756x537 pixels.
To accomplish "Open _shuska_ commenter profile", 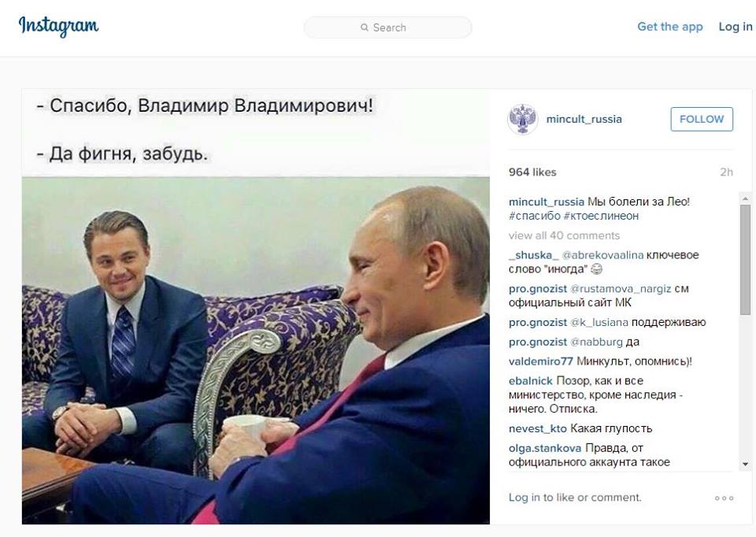I will (x=534, y=255).
